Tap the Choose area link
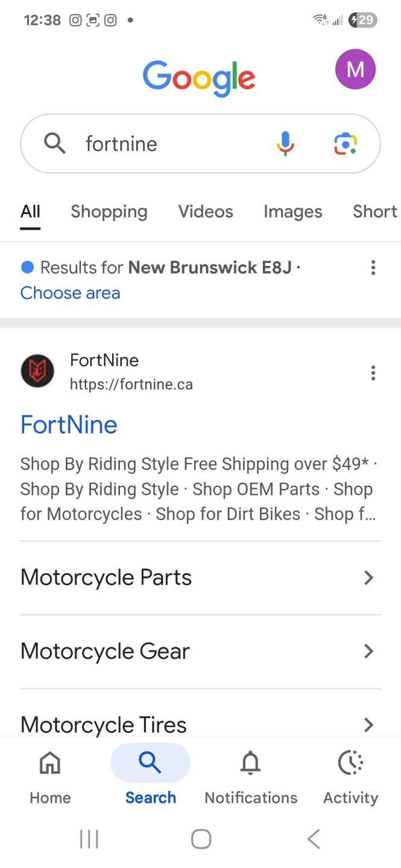 point(70,293)
